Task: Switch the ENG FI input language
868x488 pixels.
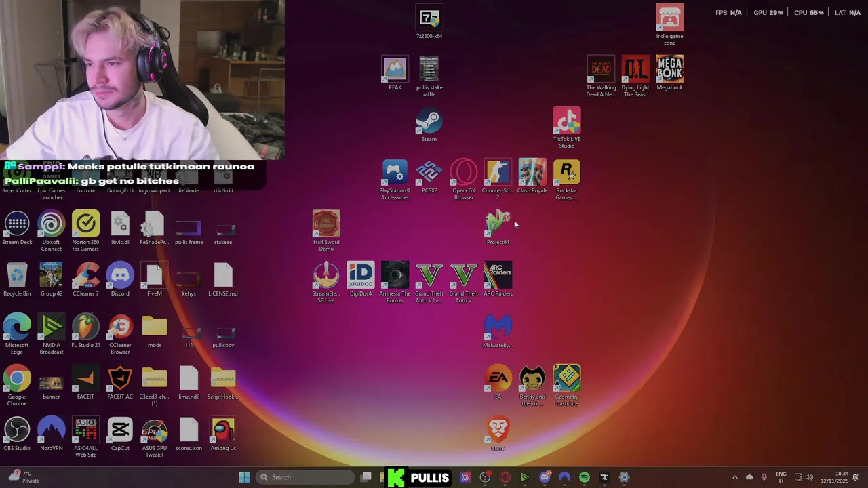Action: (x=781, y=477)
